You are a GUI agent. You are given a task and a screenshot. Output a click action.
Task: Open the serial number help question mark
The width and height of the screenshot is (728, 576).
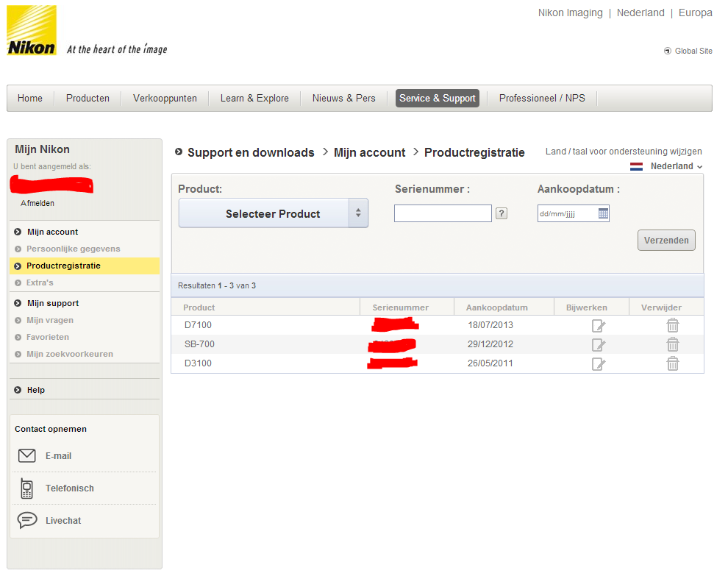502,213
